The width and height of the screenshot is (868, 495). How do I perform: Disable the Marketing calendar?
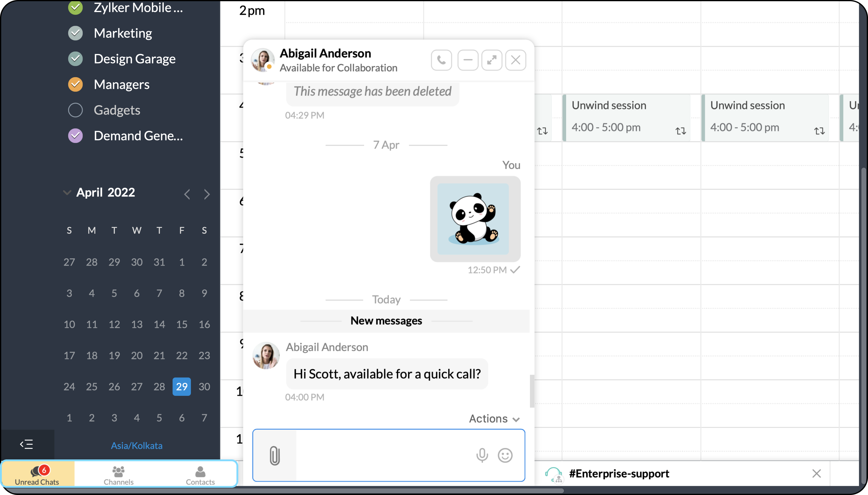[75, 33]
